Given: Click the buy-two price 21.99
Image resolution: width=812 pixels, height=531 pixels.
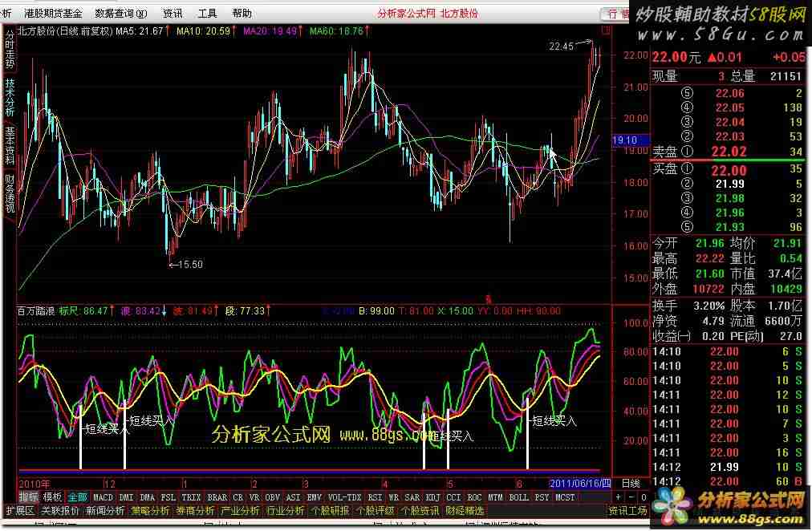Looking at the screenshot, I should click(729, 184).
